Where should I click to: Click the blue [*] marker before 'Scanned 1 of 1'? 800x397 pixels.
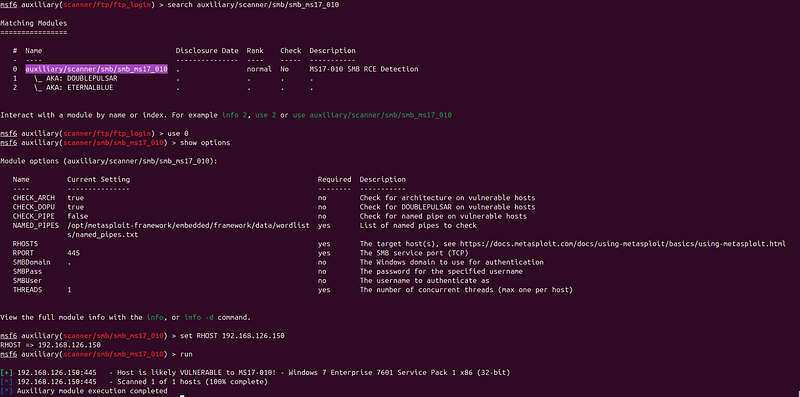pyautogui.click(x=7, y=382)
